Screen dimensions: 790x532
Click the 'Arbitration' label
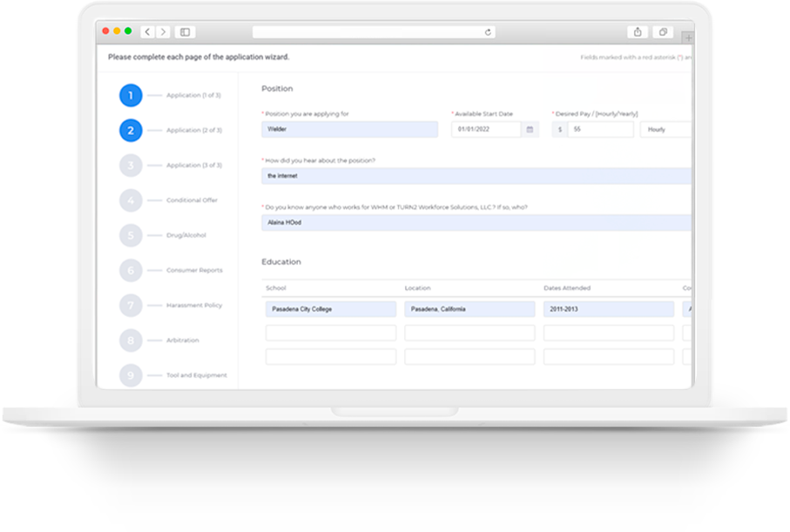[x=183, y=340]
